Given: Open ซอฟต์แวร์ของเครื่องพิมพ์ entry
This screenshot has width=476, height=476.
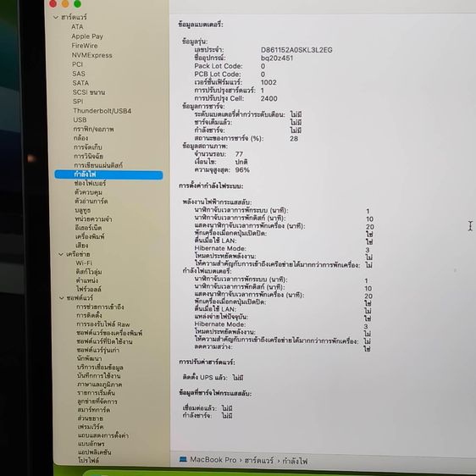Looking at the screenshot, I should (x=109, y=333).
